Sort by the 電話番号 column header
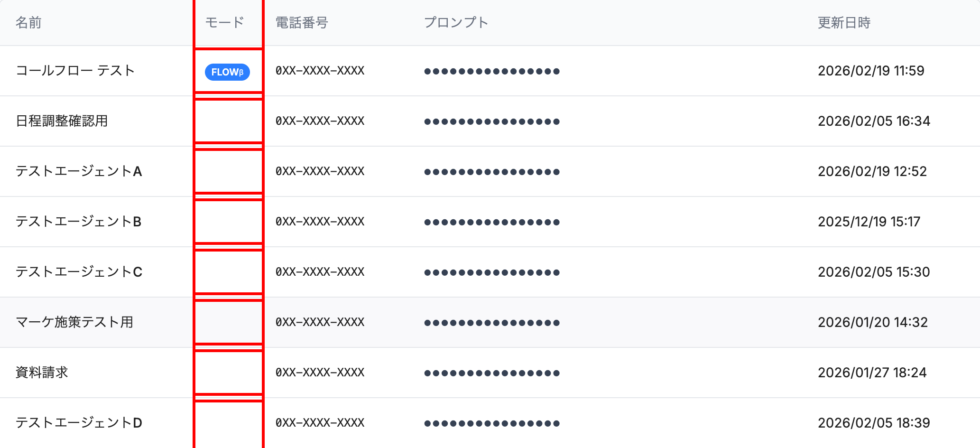The width and height of the screenshot is (980, 448). click(302, 23)
